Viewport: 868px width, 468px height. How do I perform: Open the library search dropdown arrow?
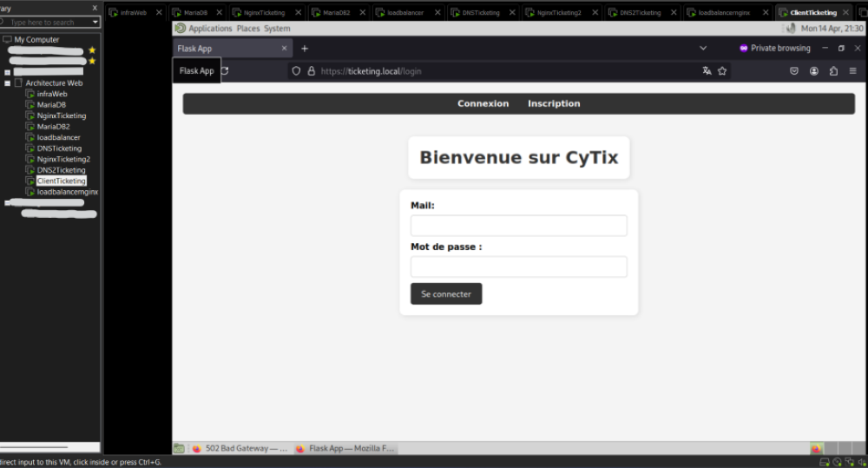point(95,23)
